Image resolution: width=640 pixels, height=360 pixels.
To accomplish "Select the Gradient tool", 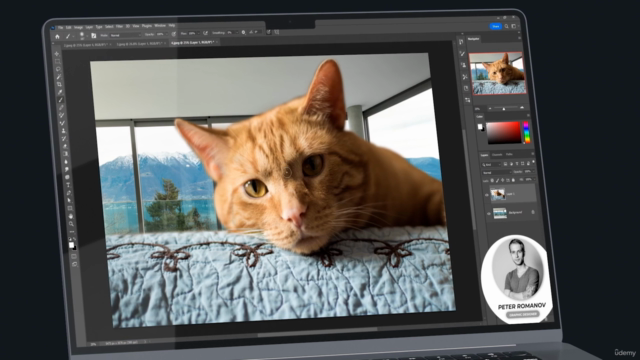I will [65, 154].
